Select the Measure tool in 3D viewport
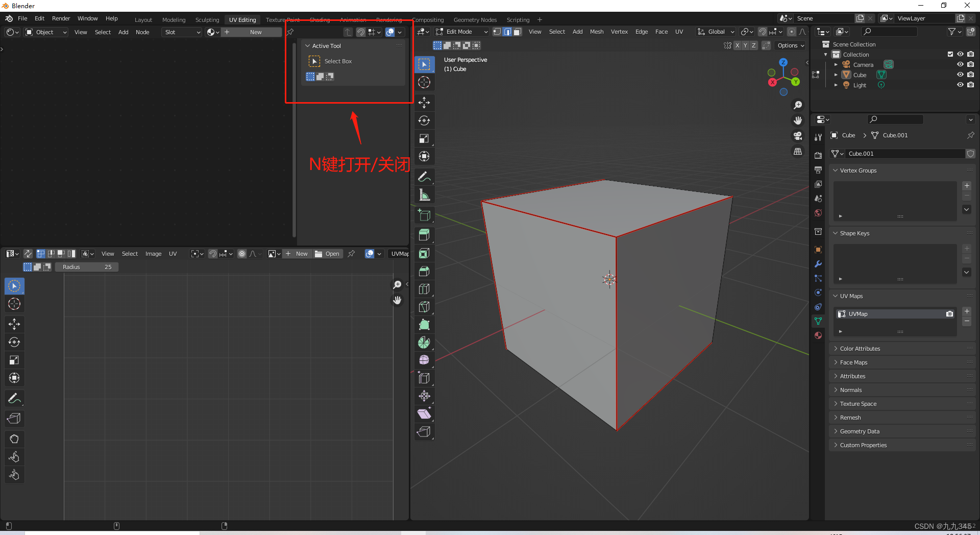 (x=424, y=195)
